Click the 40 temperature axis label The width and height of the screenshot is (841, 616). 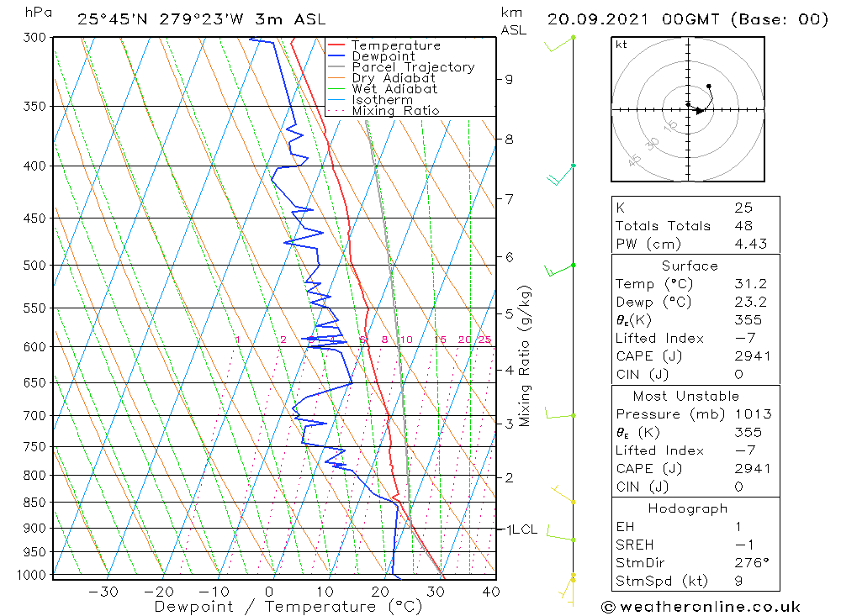[x=491, y=592]
